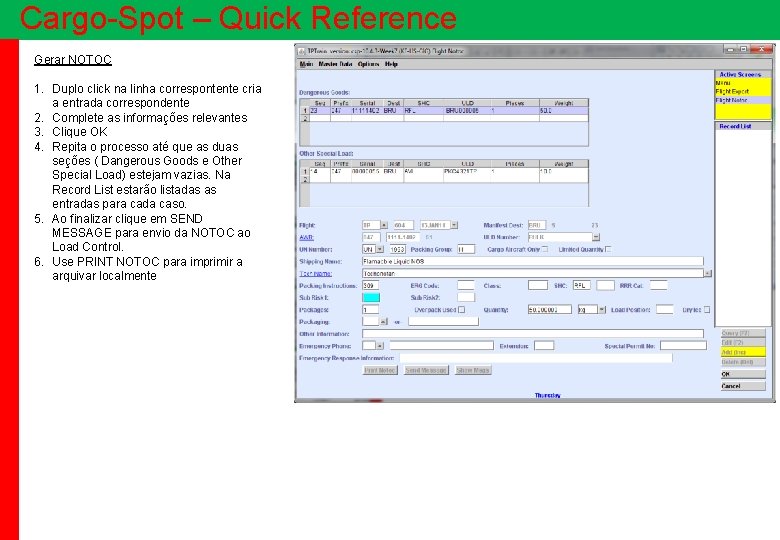
Task: Click the Send Message button
Action: 426,370
